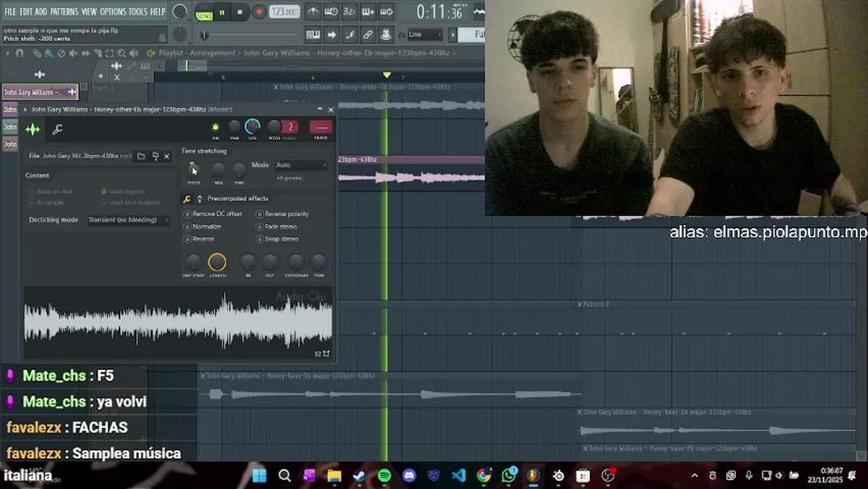Open Spotify from the taskbar
This screenshot has width=868, height=489.
[x=384, y=475]
